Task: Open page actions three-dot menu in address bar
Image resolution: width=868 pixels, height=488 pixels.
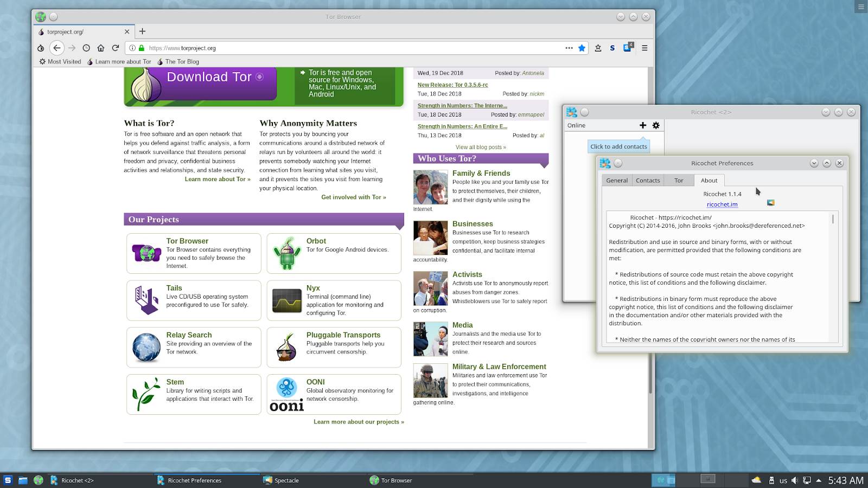Action: pyautogui.click(x=569, y=48)
